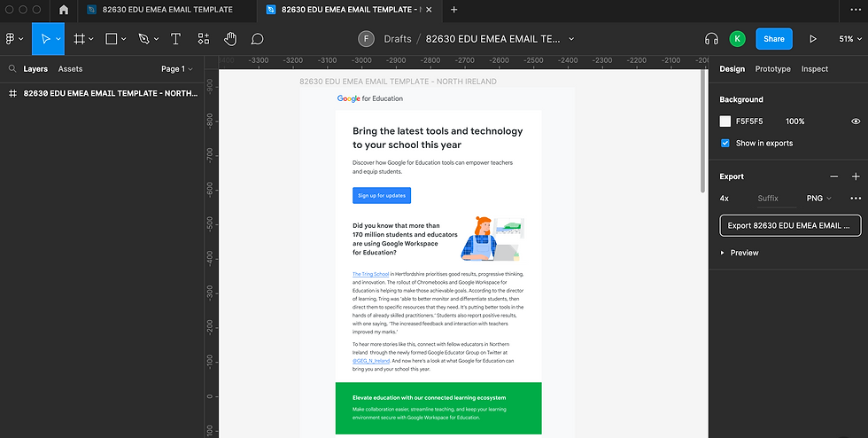Image resolution: width=868 pixels, height=438 pixels.
Task: Select the Comment tool
Action: tap(257, 39)
